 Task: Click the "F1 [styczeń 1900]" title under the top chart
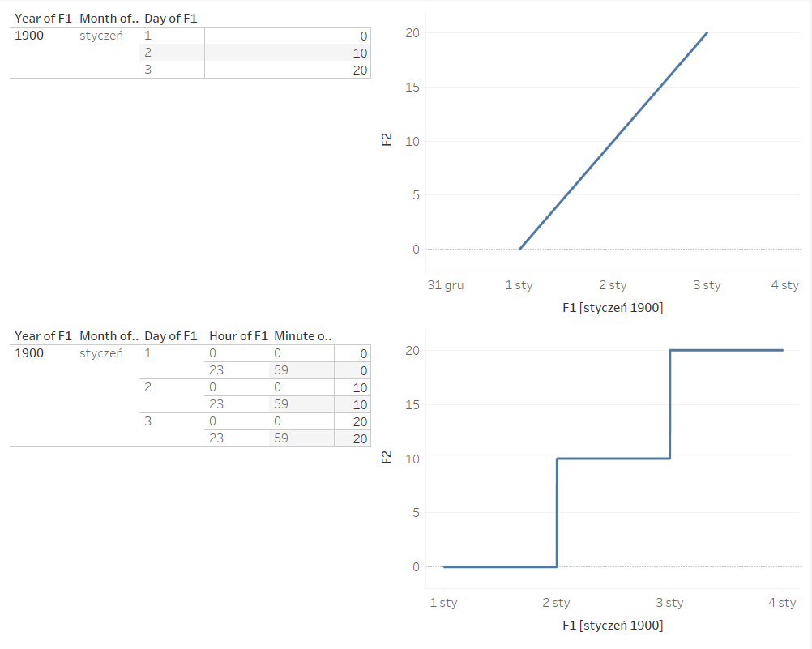pos(612,308)
